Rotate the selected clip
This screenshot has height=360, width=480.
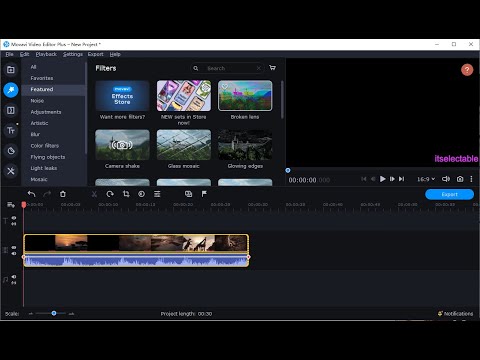tap(110, 194)
